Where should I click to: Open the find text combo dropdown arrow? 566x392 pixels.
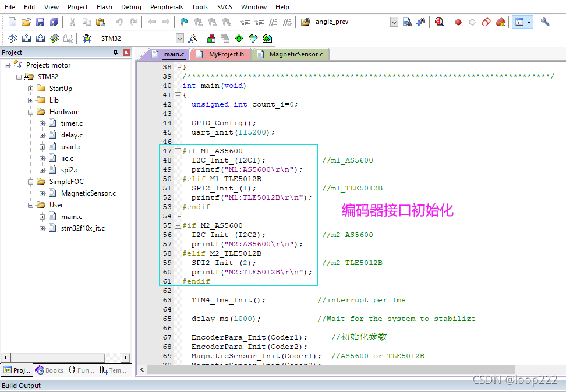(x=394, y=22)
